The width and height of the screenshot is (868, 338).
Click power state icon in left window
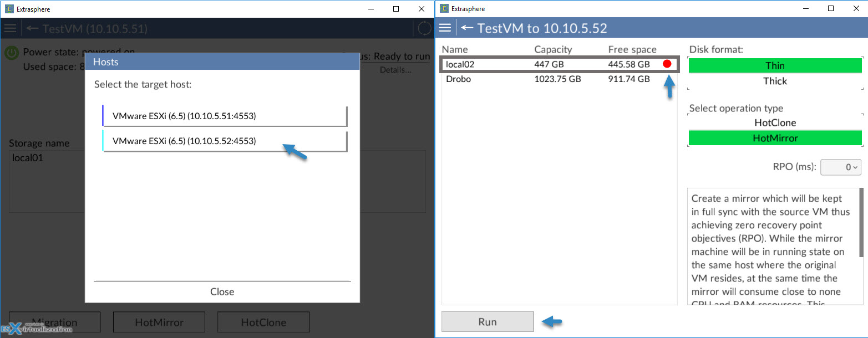(x=12, y=53)
